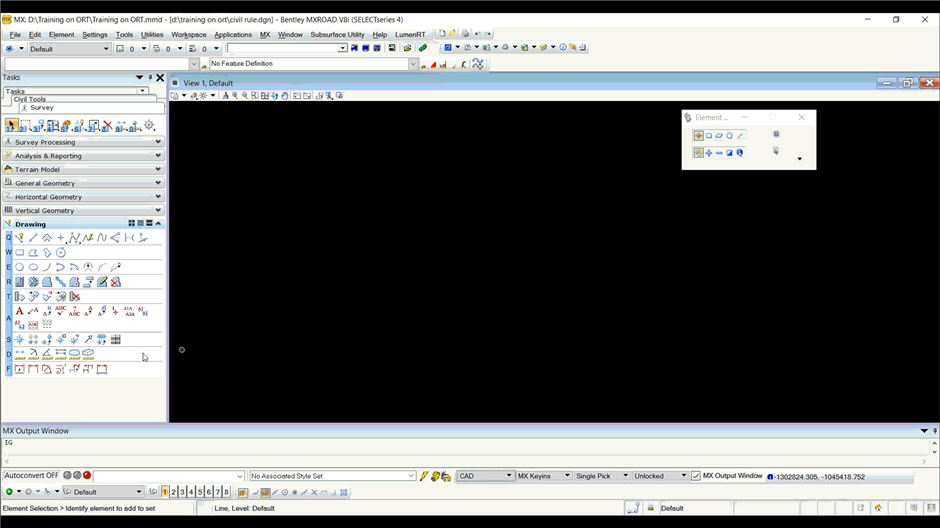
Task: Toggle view 8 button
Action: coord(227,492)
